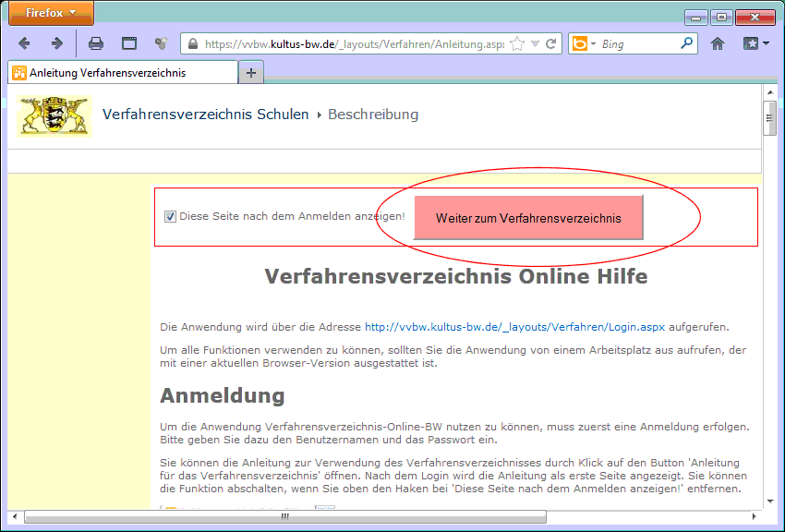The width and height of the screenshot is (785, 532).
Task: Open the Login.aspx hyperlink in the text
Action: point(514,327)
